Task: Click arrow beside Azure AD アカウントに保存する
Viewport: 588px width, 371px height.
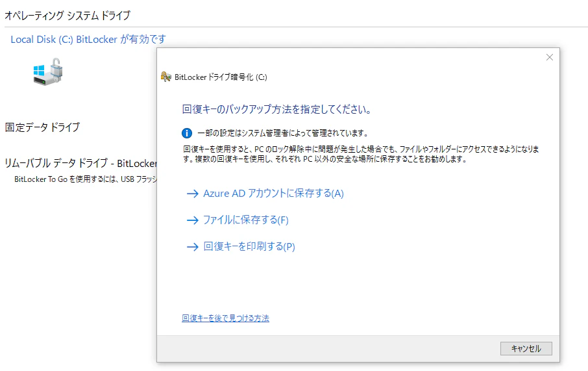Action: tap(193, 194)
